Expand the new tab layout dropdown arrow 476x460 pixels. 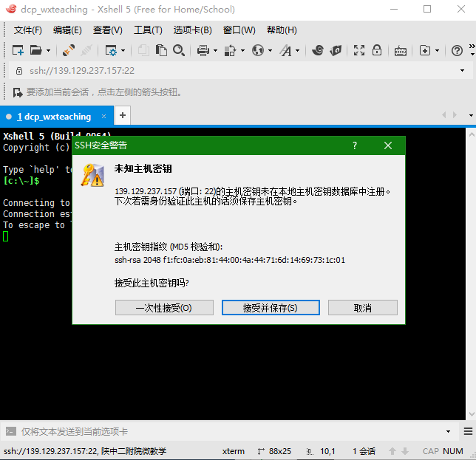(437, 51)
